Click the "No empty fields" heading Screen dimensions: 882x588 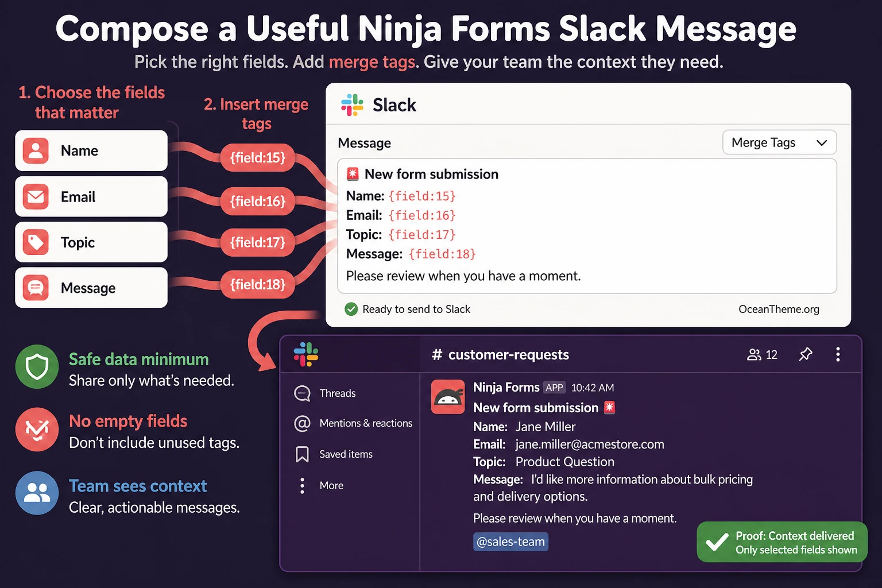tap(128, 421)
